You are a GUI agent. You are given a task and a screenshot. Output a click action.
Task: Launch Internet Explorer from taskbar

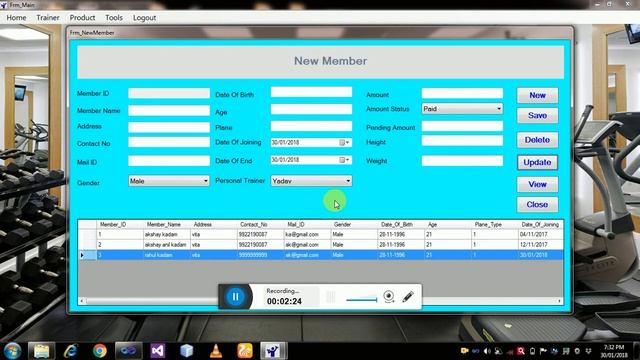71,351
